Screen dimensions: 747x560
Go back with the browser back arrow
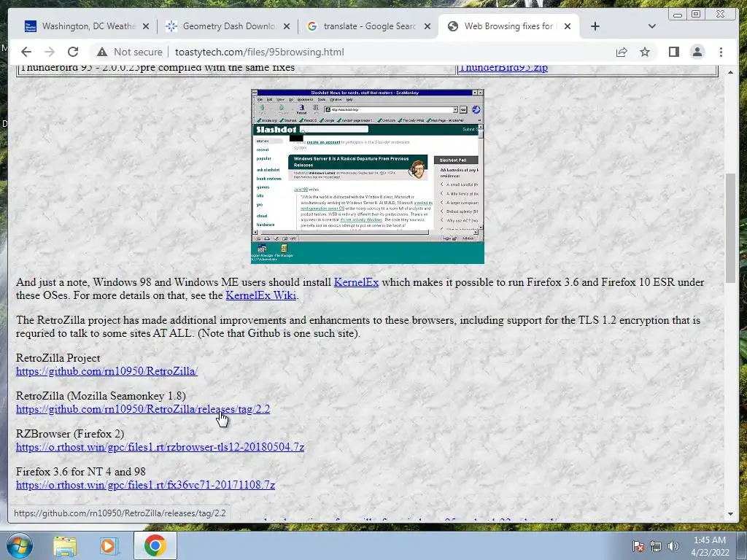tap(26, 52)
